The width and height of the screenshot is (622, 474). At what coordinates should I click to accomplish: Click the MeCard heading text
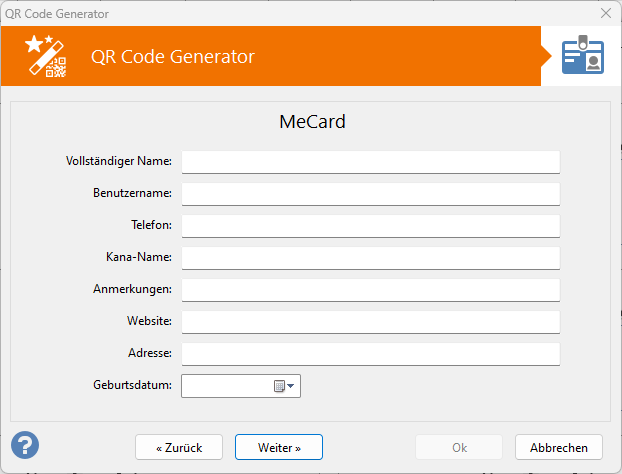(311, 122)
